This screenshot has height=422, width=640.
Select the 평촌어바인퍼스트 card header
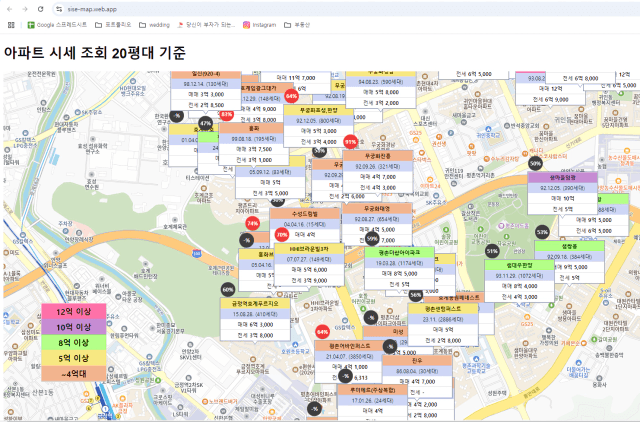click(350, 346)
